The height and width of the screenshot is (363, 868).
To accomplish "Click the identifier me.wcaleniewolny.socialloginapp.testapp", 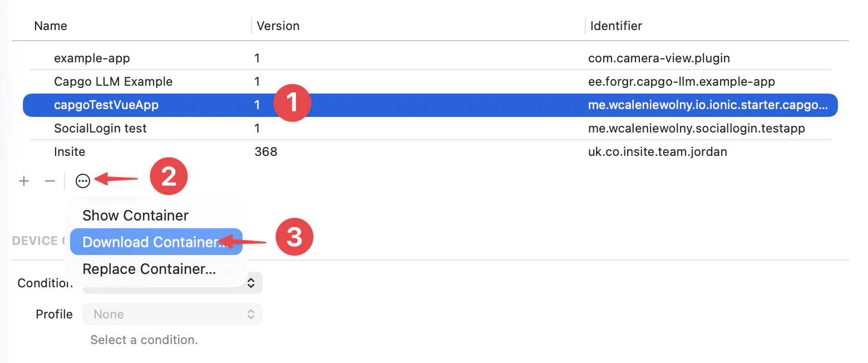I will tap(697, 128).
